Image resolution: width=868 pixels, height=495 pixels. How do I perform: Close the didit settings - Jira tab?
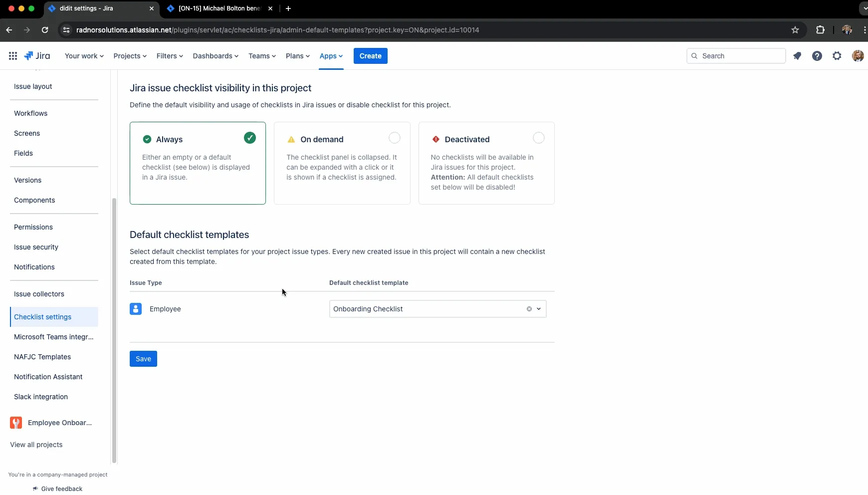152,8
